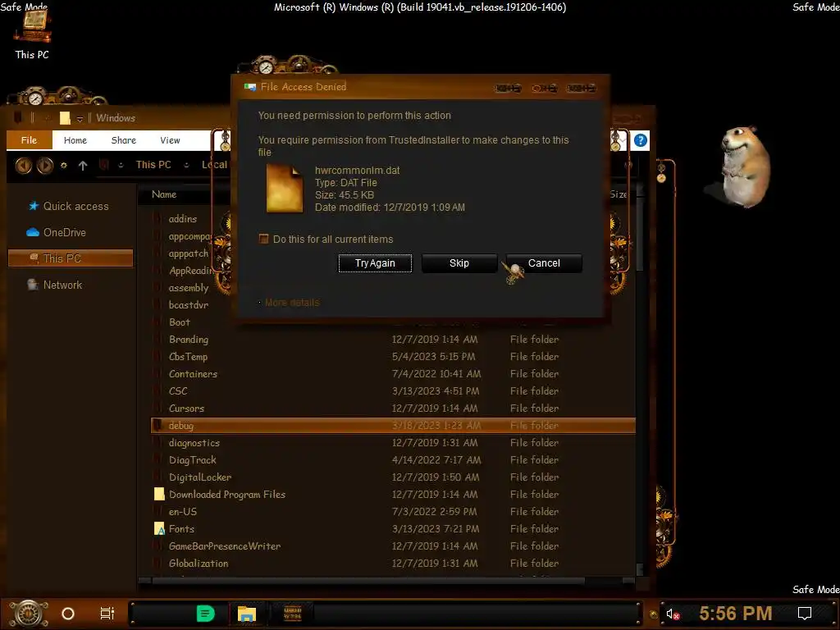The height and width of the screenshot is (630, 840).
Task: Open the notification Action Center
Action: [805, 614]
